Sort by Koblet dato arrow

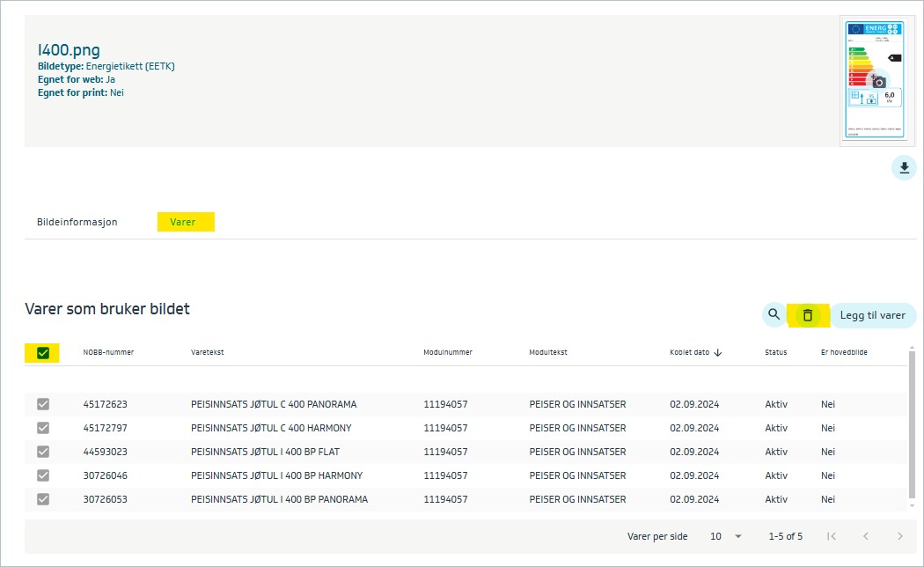718,352
